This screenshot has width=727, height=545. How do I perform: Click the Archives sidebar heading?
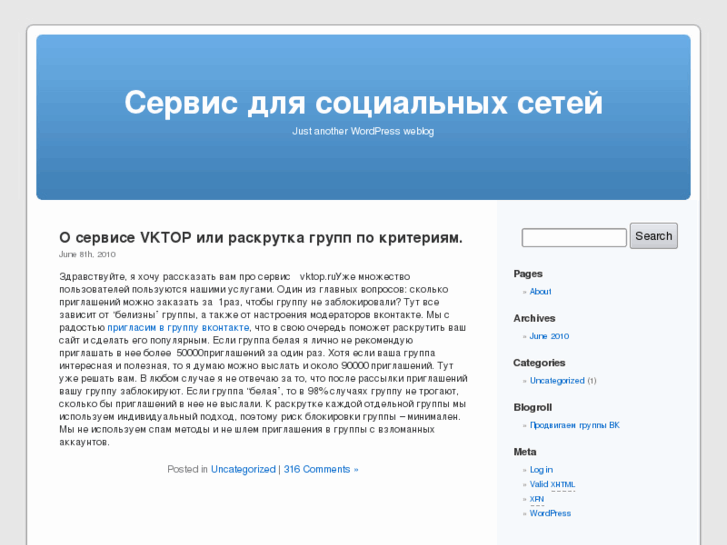click(534, 318)
